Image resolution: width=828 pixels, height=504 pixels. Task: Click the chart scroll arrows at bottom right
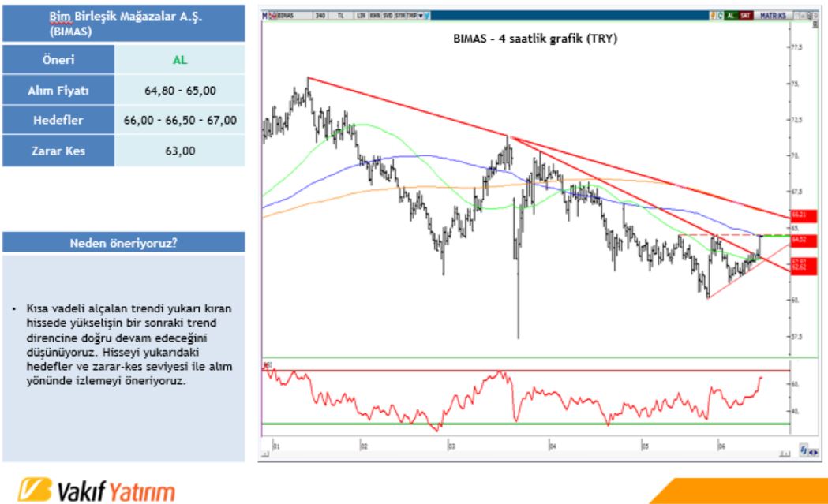coord(815,452)
